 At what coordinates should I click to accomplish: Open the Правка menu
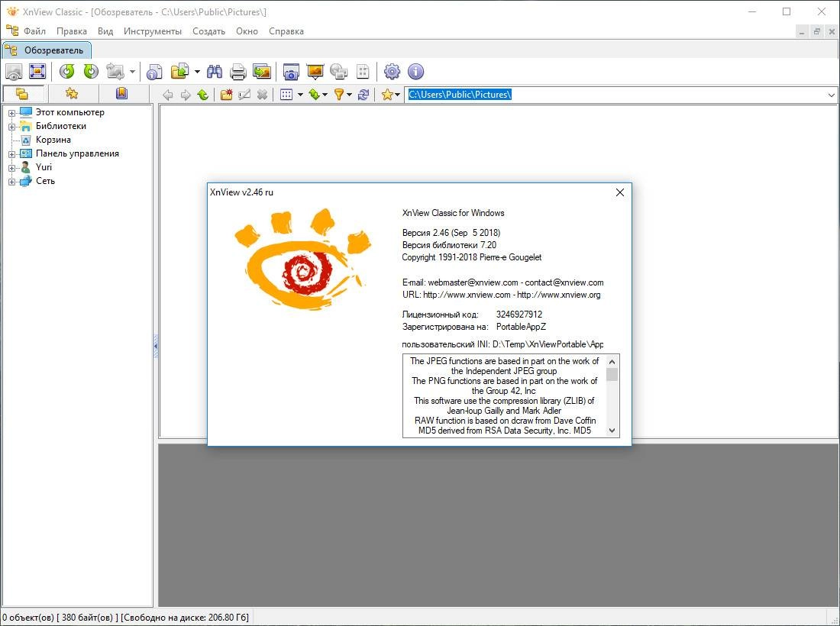point(72,31)
